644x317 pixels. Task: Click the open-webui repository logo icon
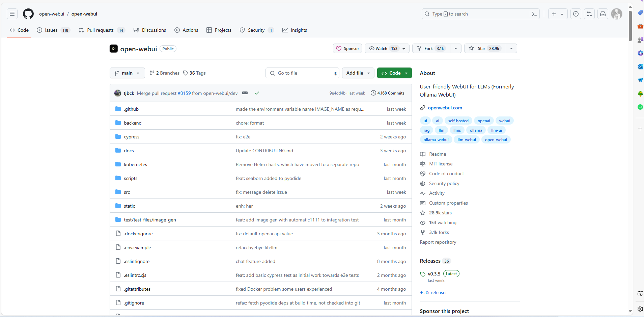pyautogui.click(x=114, y=49)
